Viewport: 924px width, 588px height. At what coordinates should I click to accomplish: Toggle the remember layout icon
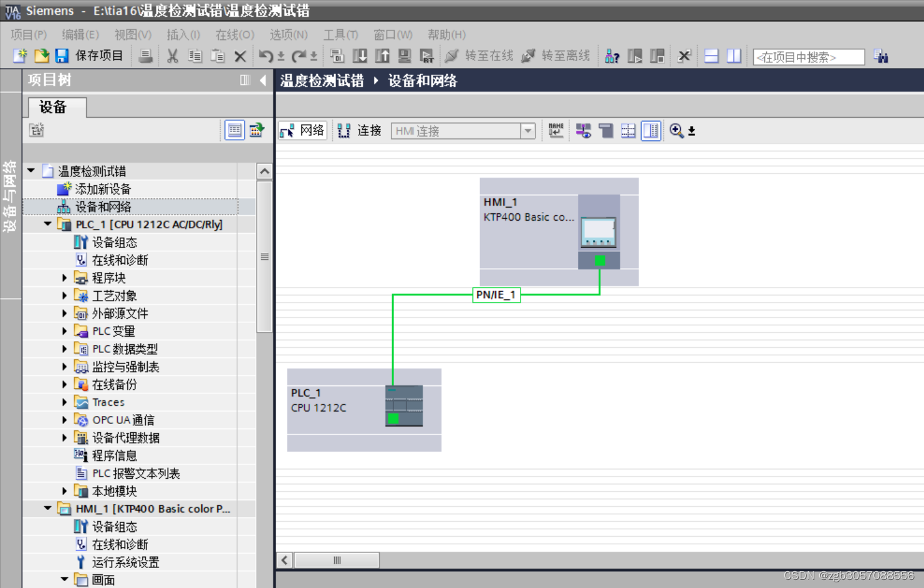pos(651,130)
